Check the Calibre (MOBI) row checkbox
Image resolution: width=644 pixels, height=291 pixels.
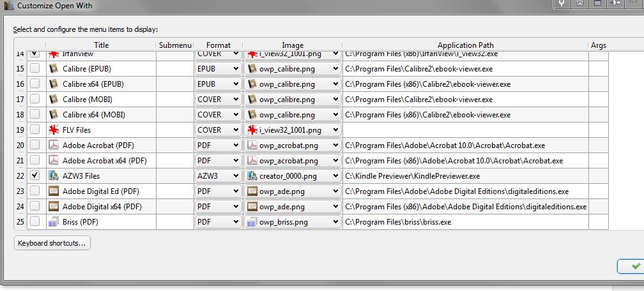pyautogui.click(x=35, y=98)
